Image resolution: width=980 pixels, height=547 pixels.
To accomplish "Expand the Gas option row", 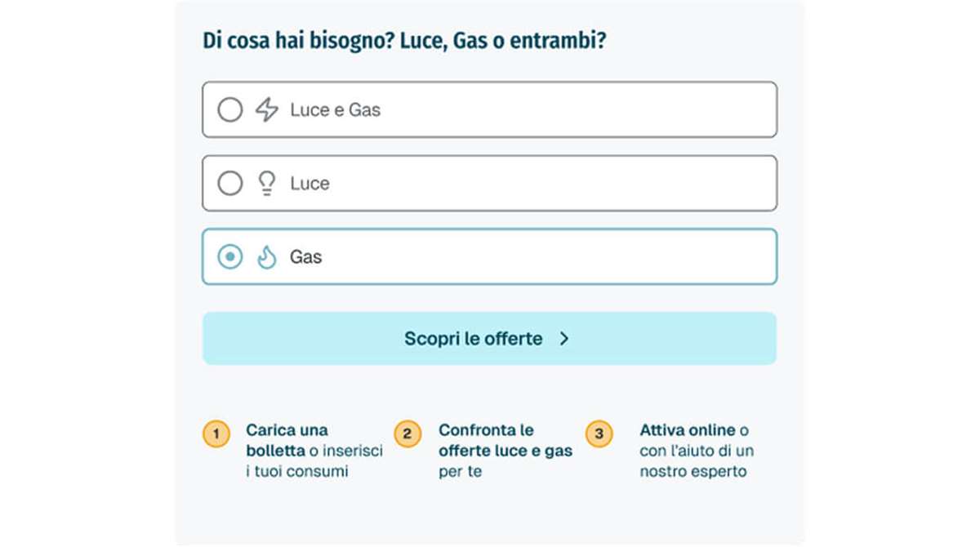I will click(x=489, y=256).
